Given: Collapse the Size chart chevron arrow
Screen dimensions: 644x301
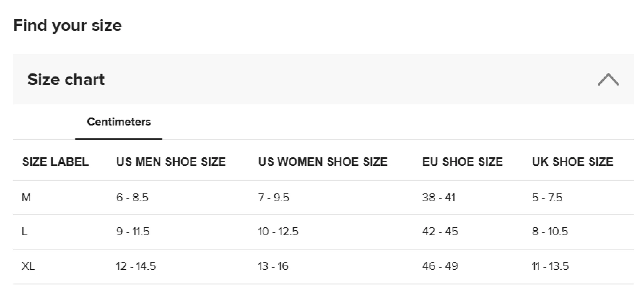Looking at the screenshot, I should (x=608, y=79).
